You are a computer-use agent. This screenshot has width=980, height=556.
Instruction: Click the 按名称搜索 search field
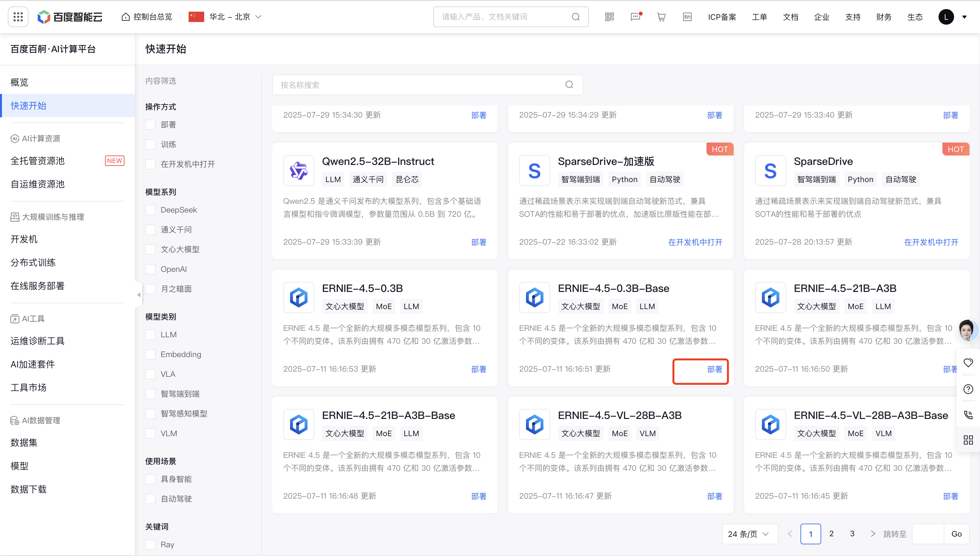[x=420, y=85]
